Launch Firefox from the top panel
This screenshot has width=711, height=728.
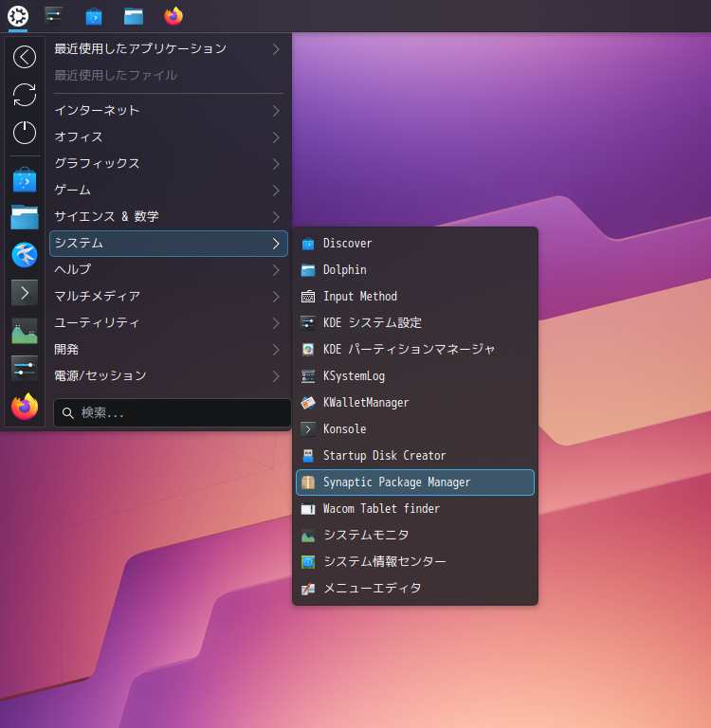pyautogui.click(x=173, y=16)
